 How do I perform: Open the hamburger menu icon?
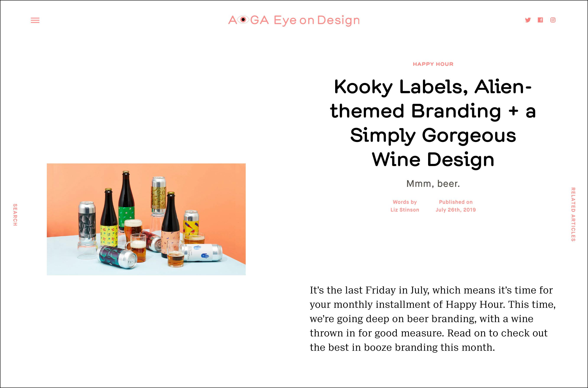click(x=35, y=20)
